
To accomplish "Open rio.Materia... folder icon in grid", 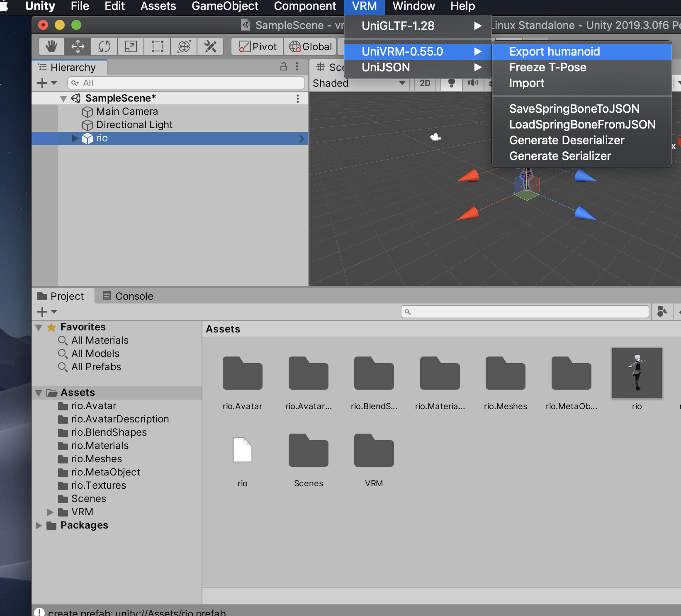I will point(440,373).
